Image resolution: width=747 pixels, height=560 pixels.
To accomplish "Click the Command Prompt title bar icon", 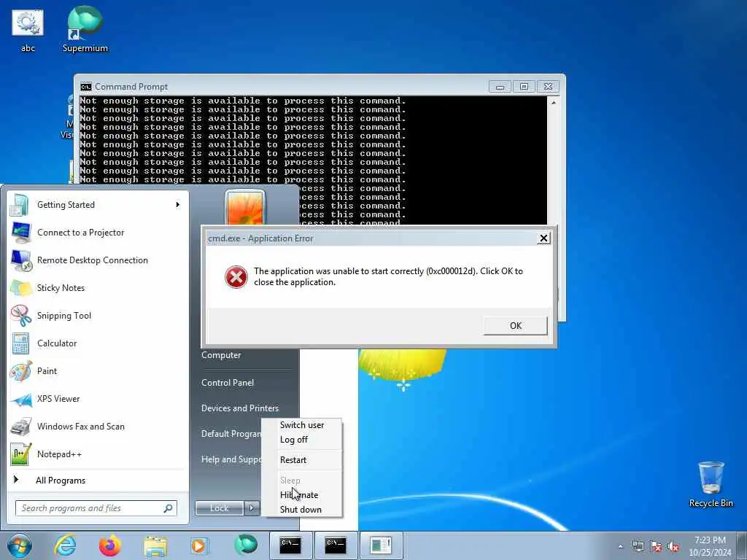I will click(x=86, y=87).
